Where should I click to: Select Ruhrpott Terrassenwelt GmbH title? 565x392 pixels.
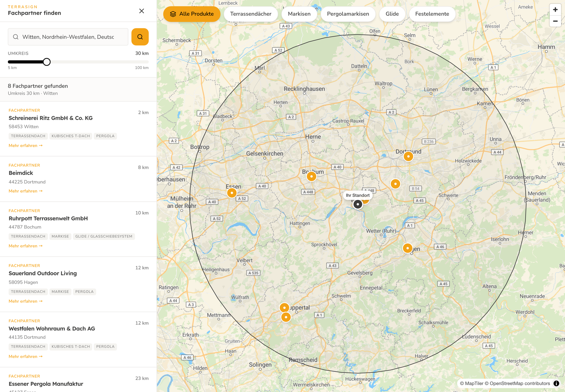pyautogui.click(x=48, y=218)
